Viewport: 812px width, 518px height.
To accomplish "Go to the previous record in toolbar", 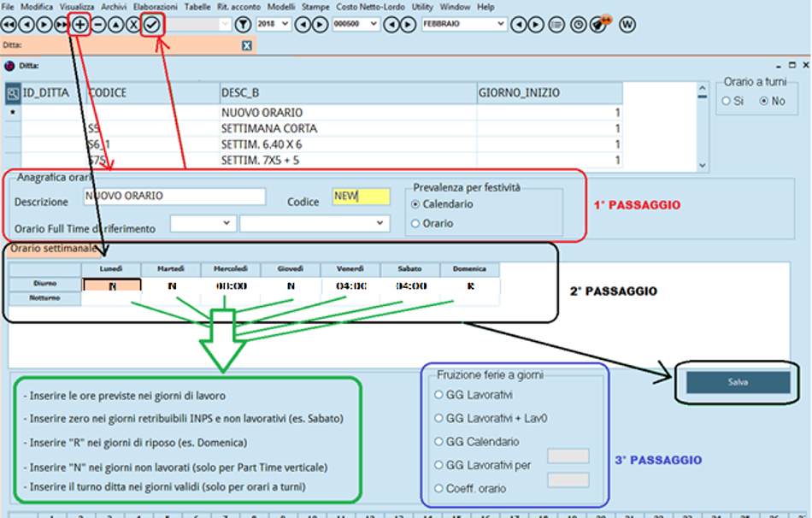I will [26, 24].
